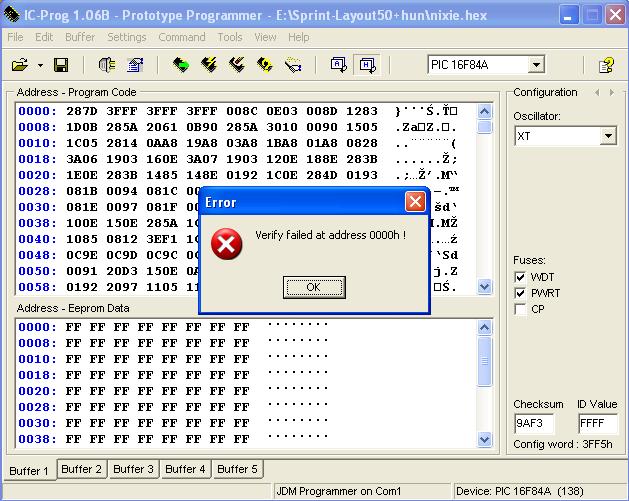Click the Eeprom Data scrollbar down arrow

(485, 439)
